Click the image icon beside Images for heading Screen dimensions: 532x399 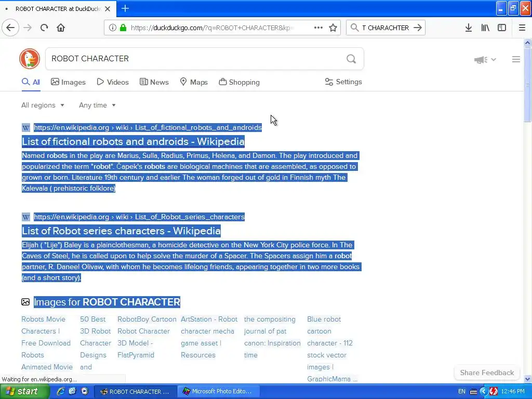[25, 302]
